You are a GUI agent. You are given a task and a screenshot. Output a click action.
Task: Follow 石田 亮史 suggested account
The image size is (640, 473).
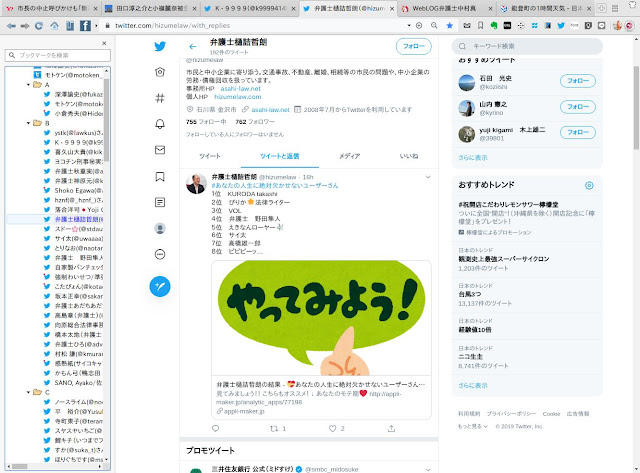point(578,81)
